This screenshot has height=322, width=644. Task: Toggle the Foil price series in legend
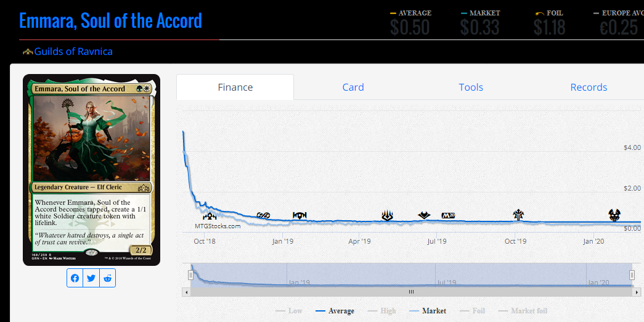472,311
